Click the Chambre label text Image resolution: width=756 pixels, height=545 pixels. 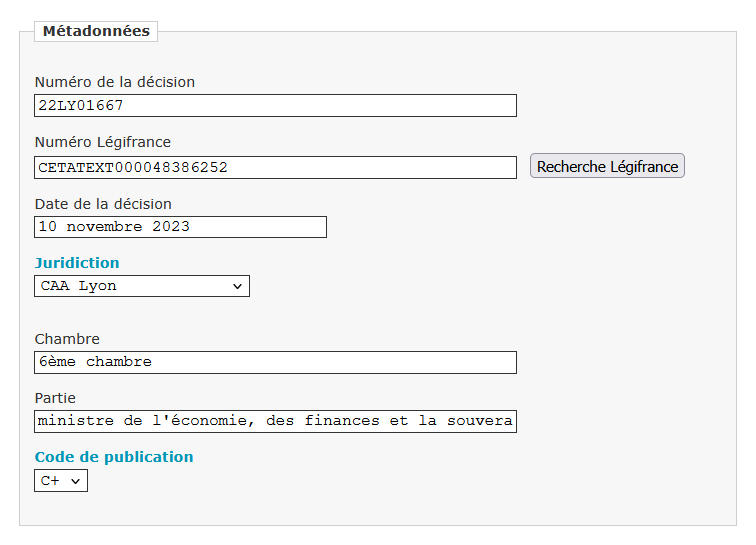(67, 339)
